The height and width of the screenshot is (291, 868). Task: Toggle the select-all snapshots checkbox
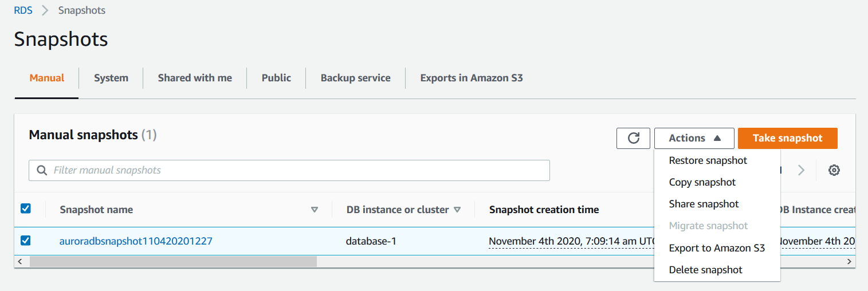tap(26, 209)
